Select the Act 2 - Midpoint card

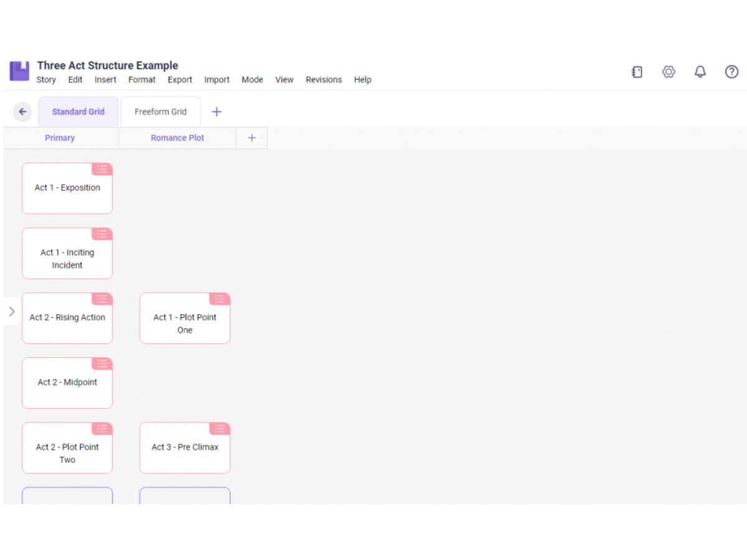[67, 383]
